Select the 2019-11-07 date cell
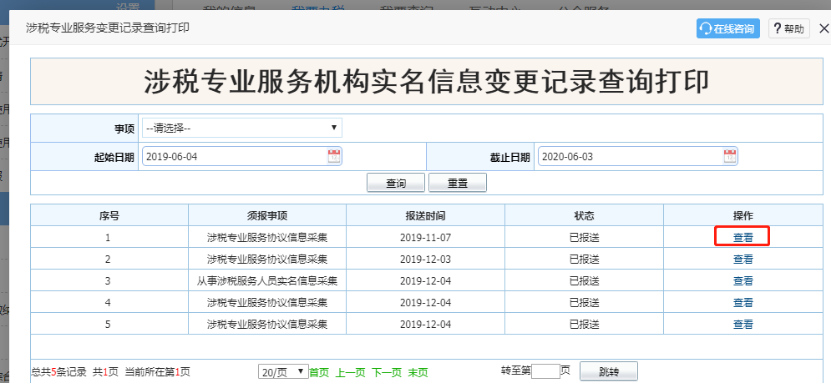 [x=426, y=238]
